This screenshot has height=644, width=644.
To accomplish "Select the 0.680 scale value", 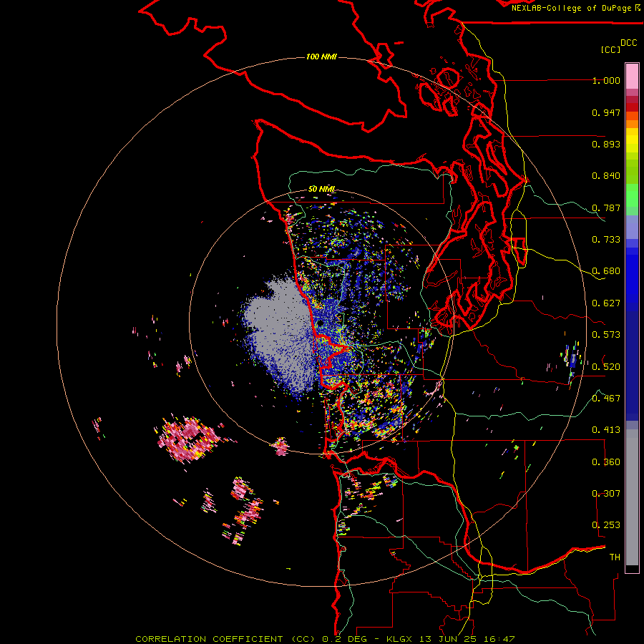I will pyautogui.click(x=606, y=271).
